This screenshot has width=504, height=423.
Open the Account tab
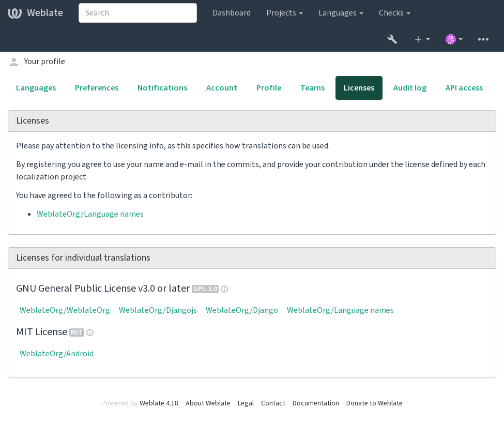tap(221, 88)
